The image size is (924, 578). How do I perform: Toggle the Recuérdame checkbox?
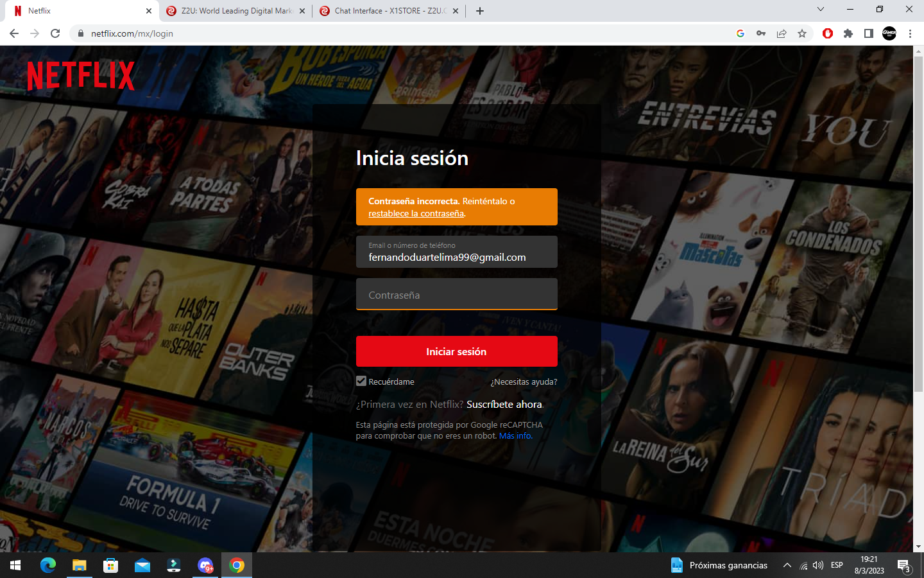pos(361,381)
